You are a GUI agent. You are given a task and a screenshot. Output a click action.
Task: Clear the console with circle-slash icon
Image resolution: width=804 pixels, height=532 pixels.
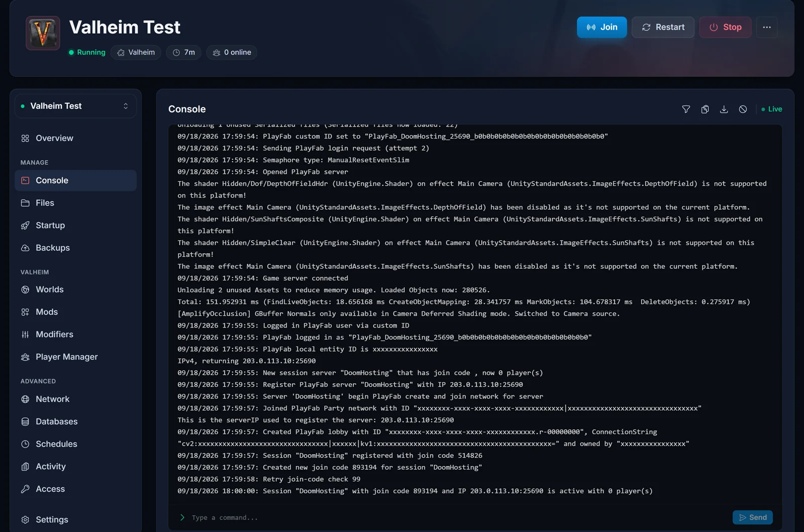pos(743,109)
